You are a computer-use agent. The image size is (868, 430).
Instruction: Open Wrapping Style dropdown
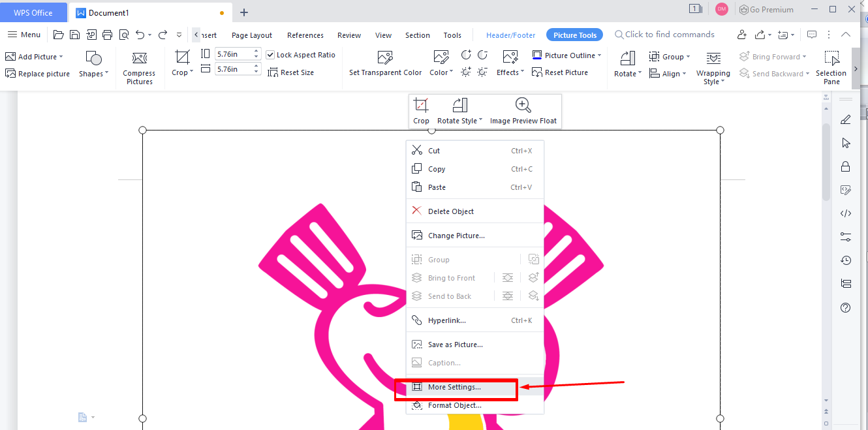click(x=713, y=68)
